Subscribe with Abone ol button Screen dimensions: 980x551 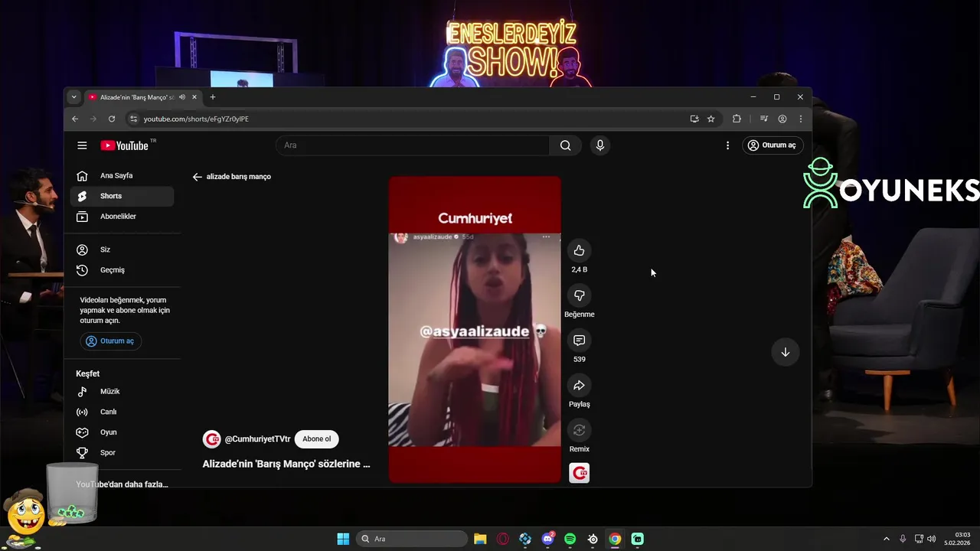[x=316, y=439]
